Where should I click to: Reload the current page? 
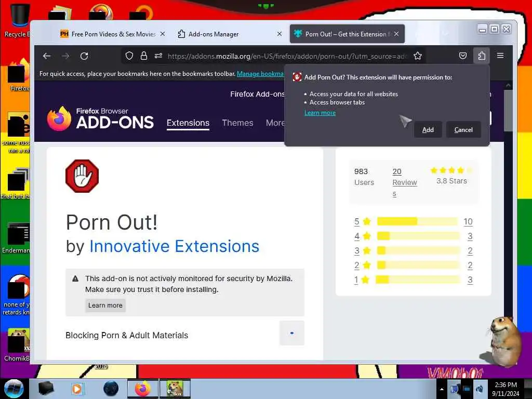[84, 56]
